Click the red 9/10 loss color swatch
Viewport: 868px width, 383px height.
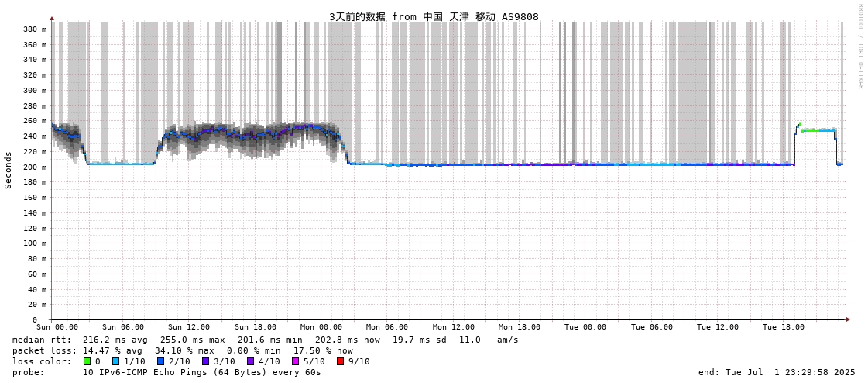click(340, 361)
